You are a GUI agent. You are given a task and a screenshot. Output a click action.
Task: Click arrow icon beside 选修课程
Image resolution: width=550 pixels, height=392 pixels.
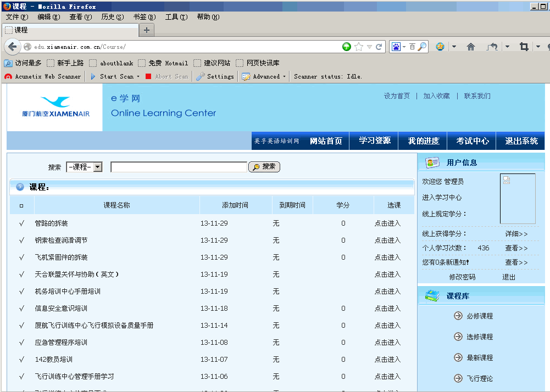tap(458, 337)
